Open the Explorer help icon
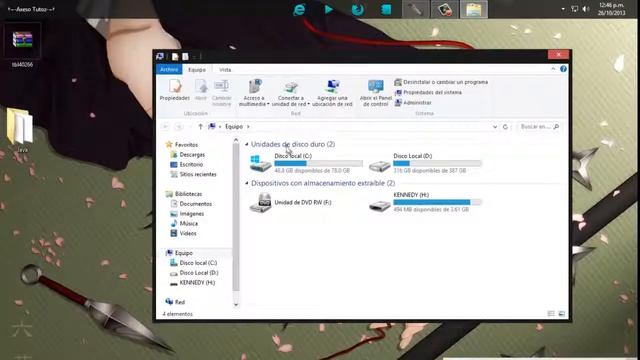This screenshot has height=360, width=640. [563, 69]
